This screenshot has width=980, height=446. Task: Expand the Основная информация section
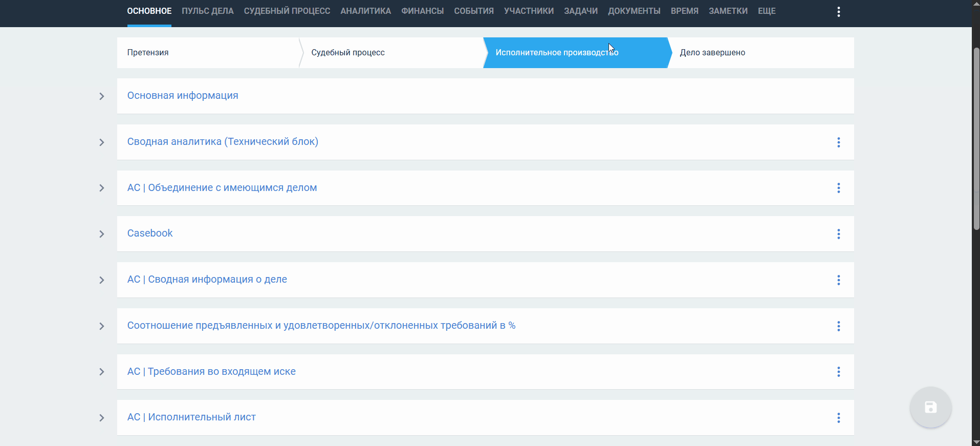pos(101,96)
